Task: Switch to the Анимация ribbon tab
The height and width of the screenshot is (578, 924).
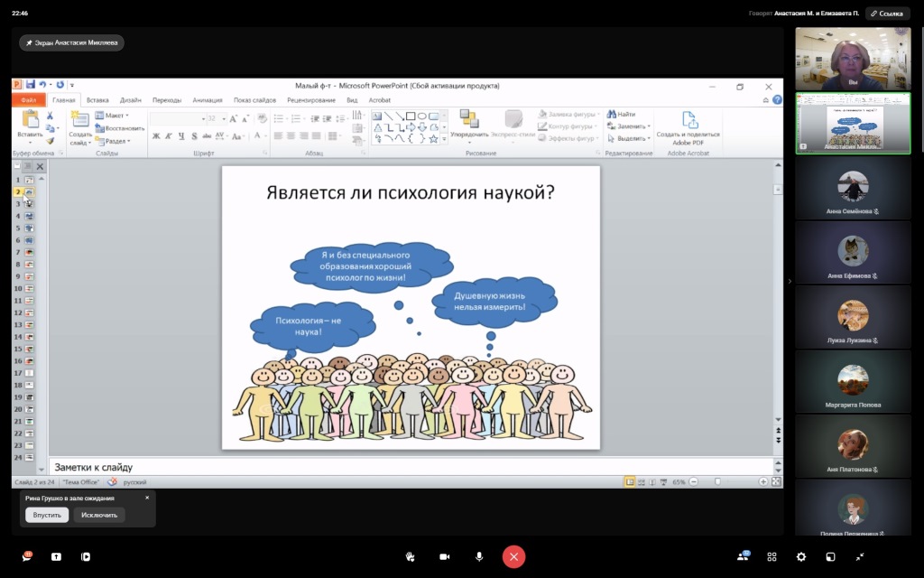Action: click(x=208, y=99)
